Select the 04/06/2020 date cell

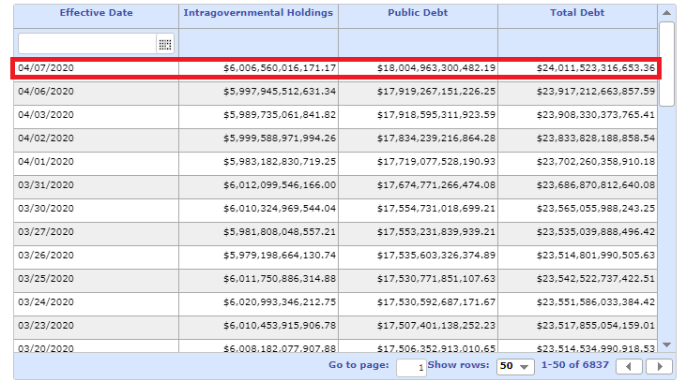[46, 91]
